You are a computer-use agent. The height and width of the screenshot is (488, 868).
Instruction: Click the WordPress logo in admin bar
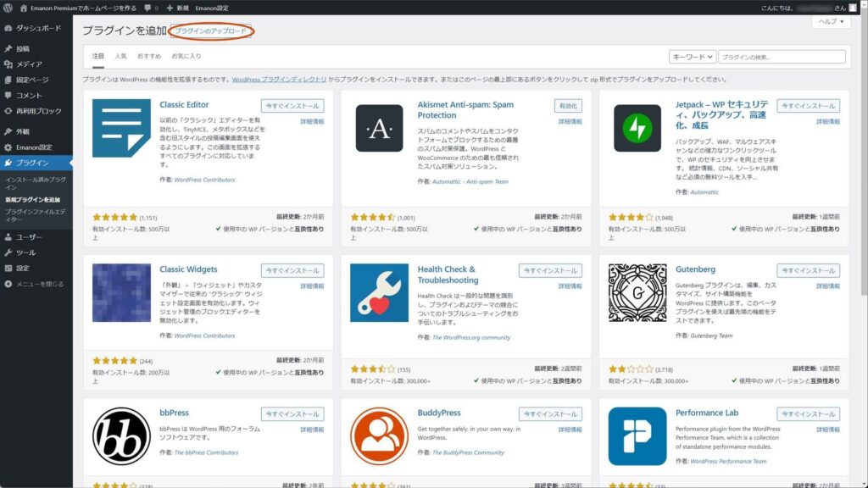(8, 7)
